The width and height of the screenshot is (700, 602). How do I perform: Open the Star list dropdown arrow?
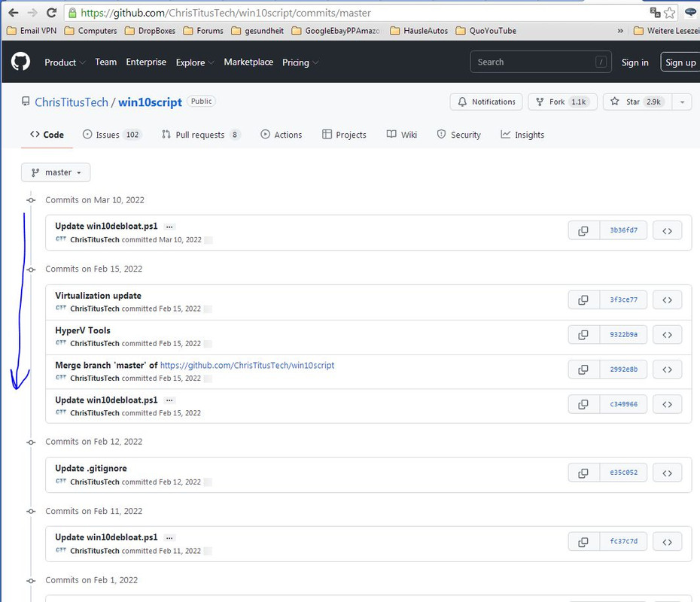[682, 102]
